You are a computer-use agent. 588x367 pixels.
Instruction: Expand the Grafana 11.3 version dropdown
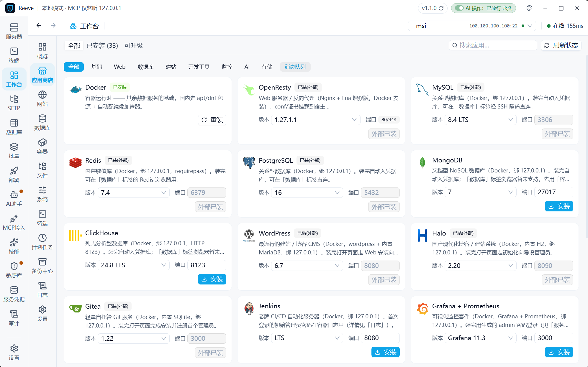pyautogui.click(x=480, y=338)
